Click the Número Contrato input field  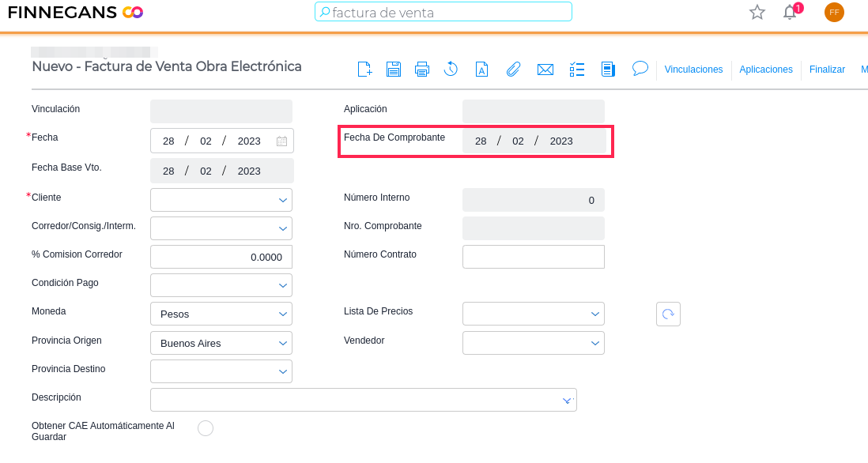tap(534, 257)
